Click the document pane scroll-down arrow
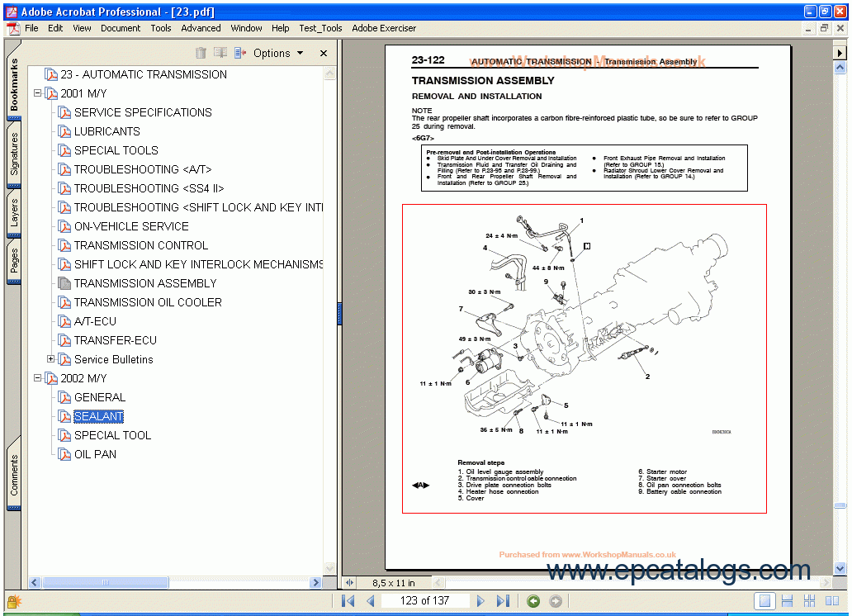 tap(840, 569)
